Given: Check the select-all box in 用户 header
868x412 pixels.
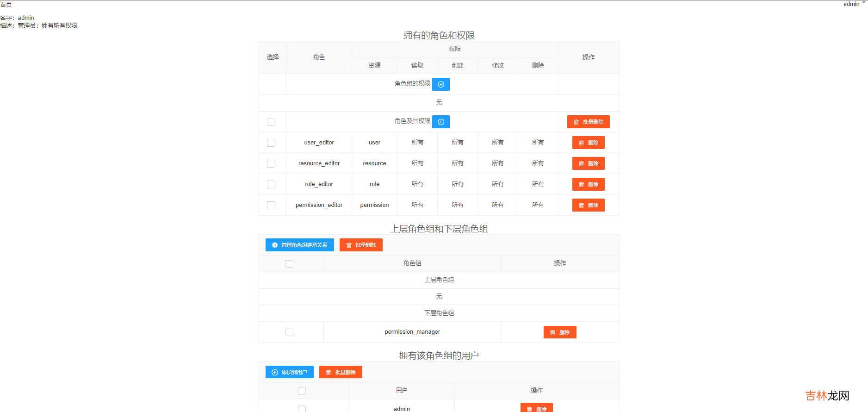Looking at the screenshot, I should point(302,391).
